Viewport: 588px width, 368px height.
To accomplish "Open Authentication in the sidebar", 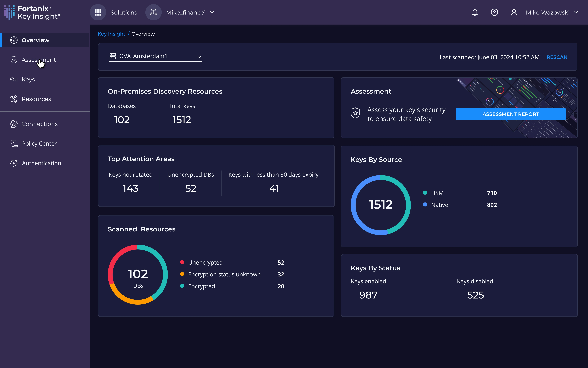I will [45, 163].
